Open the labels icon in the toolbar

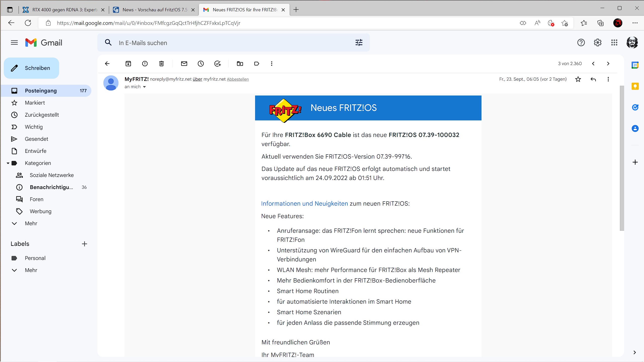point(257,64)
